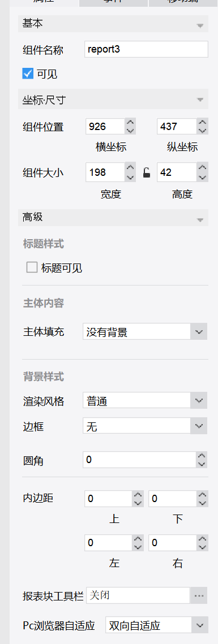Increase the 圆角 value with up arrow

202,456
